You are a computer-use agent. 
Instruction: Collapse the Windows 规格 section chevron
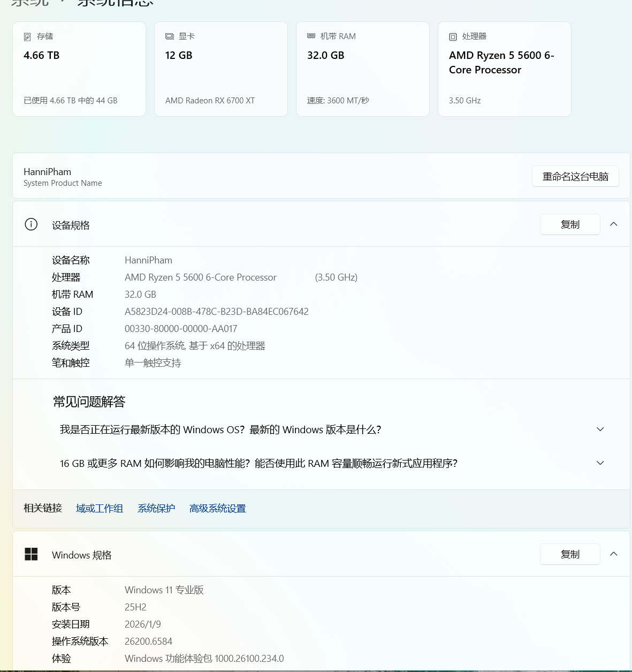point(614,554)
